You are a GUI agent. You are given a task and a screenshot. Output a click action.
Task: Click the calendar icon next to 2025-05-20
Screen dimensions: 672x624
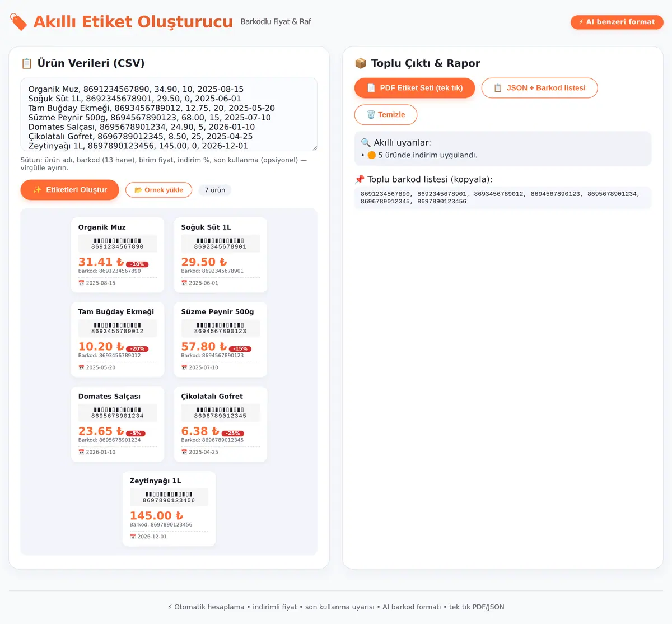[81, 367]
